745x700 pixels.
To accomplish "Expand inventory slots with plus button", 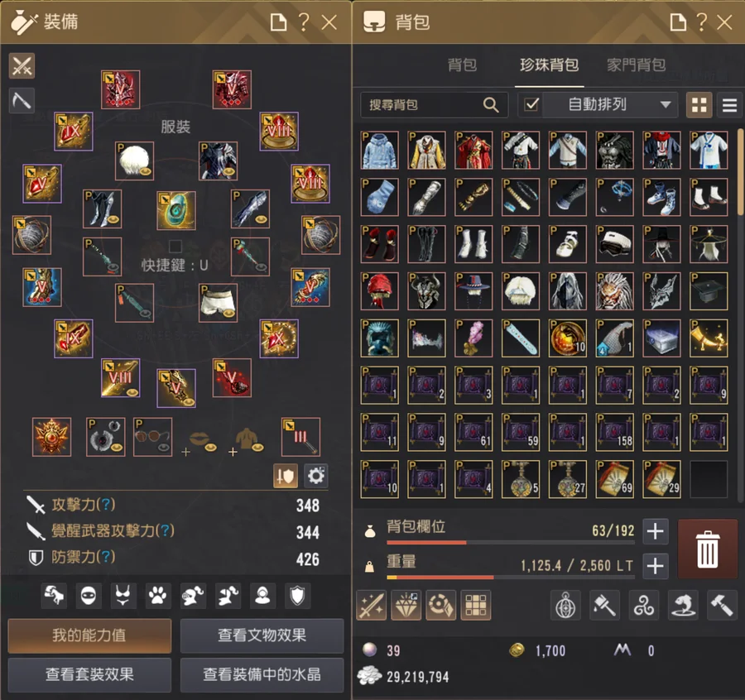I will (656, 531).
